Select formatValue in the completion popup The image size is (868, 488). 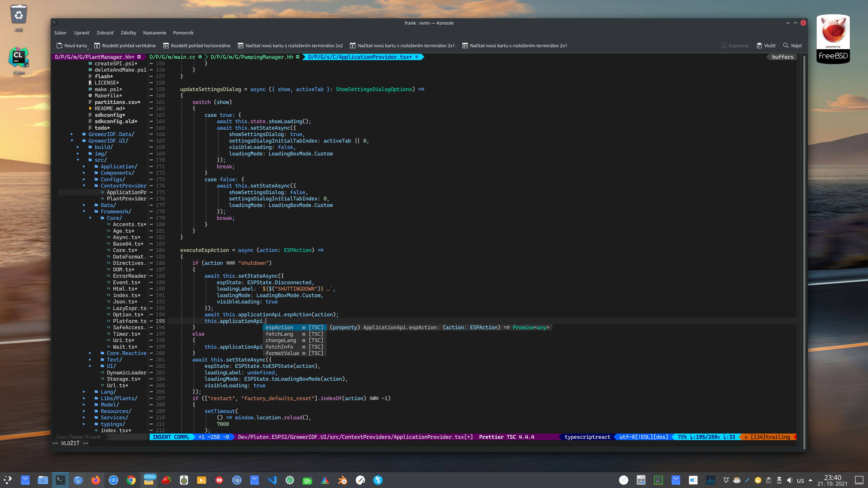tap(294, 353)
